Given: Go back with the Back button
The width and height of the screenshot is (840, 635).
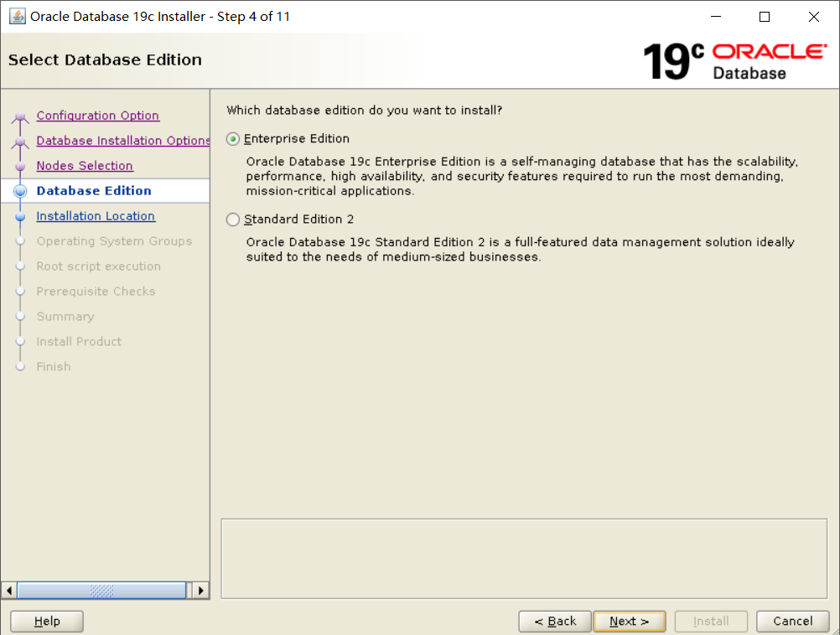Looking at the screenshot, I should [555, 621].
